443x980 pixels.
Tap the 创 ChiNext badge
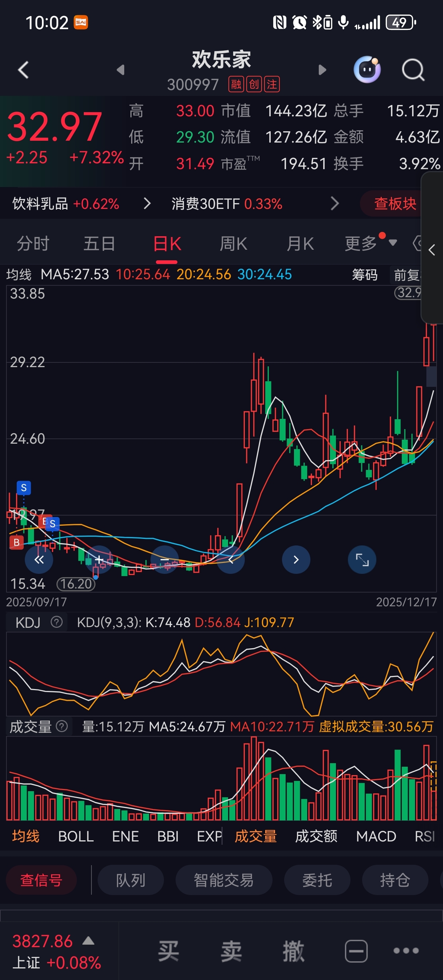click(x=254, y=84)
